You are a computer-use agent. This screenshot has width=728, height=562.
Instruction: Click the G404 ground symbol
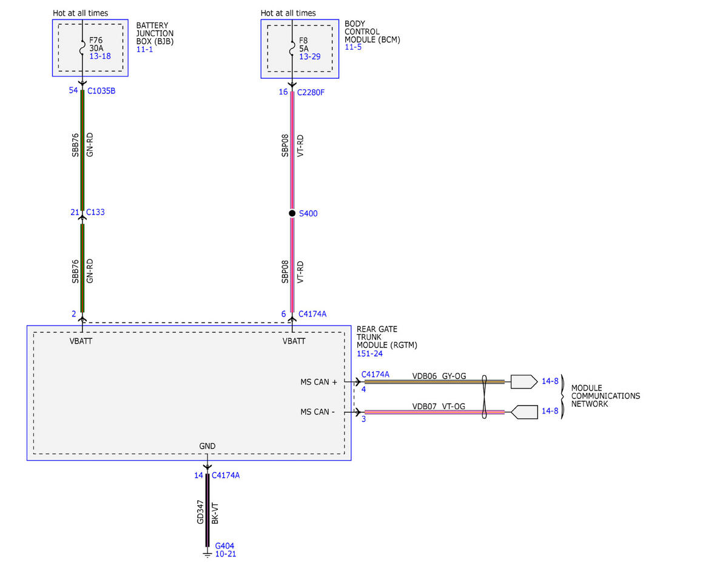(207, 553)
